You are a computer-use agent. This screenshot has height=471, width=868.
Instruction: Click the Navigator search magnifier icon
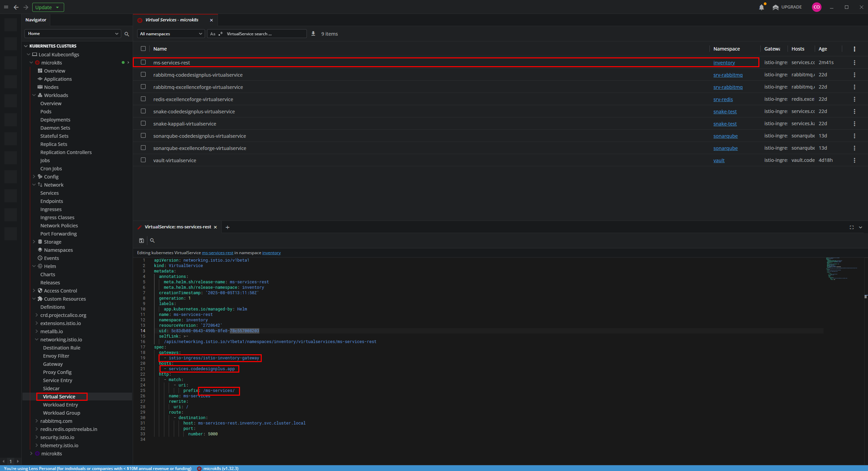click(x=127, y=34)
